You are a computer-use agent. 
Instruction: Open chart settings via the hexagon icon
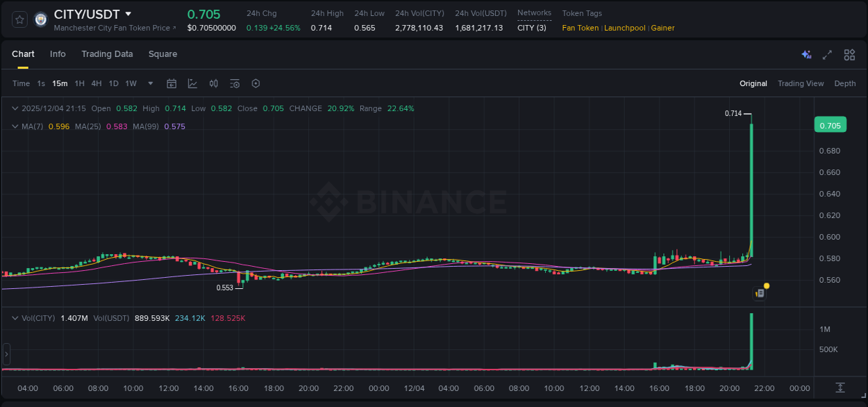(x=256, y=83)
